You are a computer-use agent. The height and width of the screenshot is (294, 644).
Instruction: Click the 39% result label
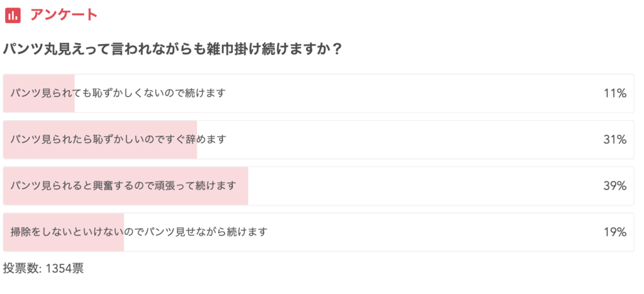coord(615,186)
